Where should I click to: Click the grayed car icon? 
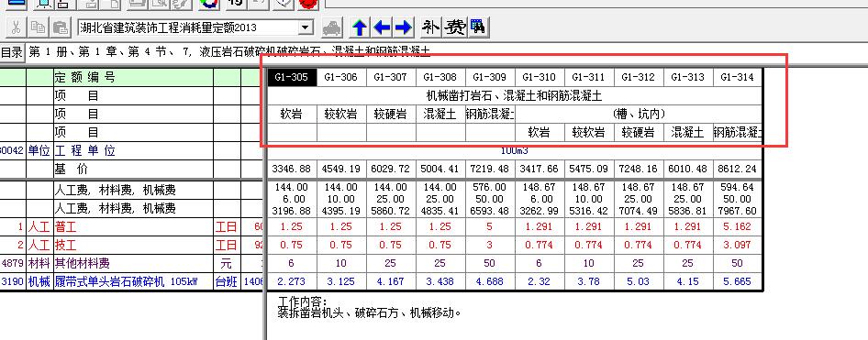331,27
